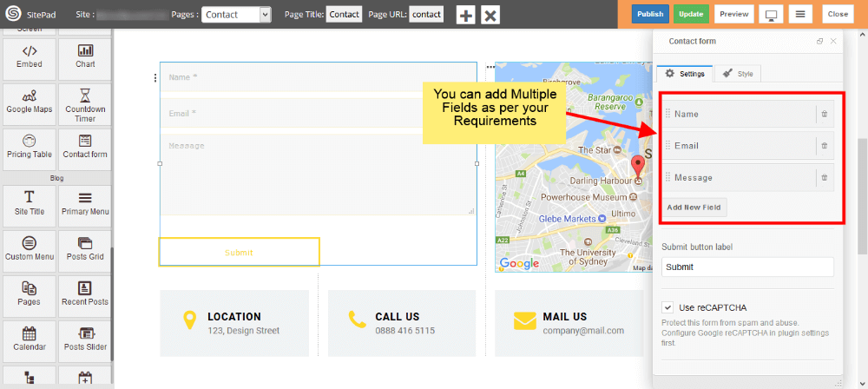Expand the Name field settings
Screen dimensions: 868x389
[x=748, y=114]
